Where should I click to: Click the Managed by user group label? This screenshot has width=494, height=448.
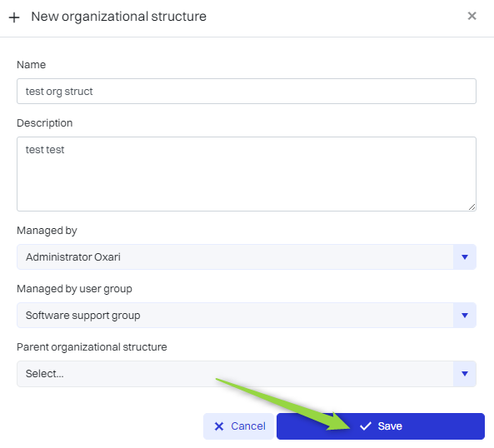[x=74, y=289]
